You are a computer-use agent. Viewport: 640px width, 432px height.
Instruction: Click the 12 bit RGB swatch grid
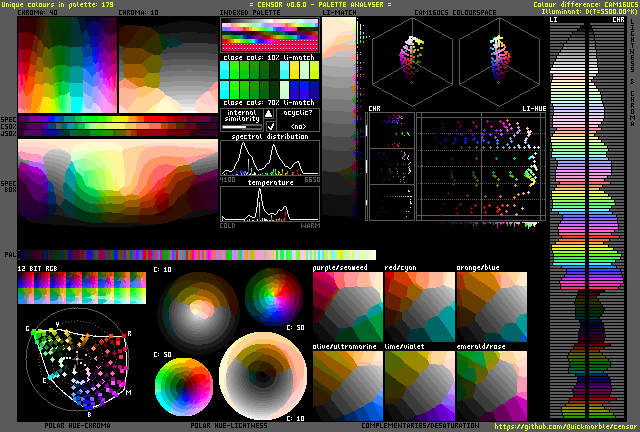pos(81,289)
